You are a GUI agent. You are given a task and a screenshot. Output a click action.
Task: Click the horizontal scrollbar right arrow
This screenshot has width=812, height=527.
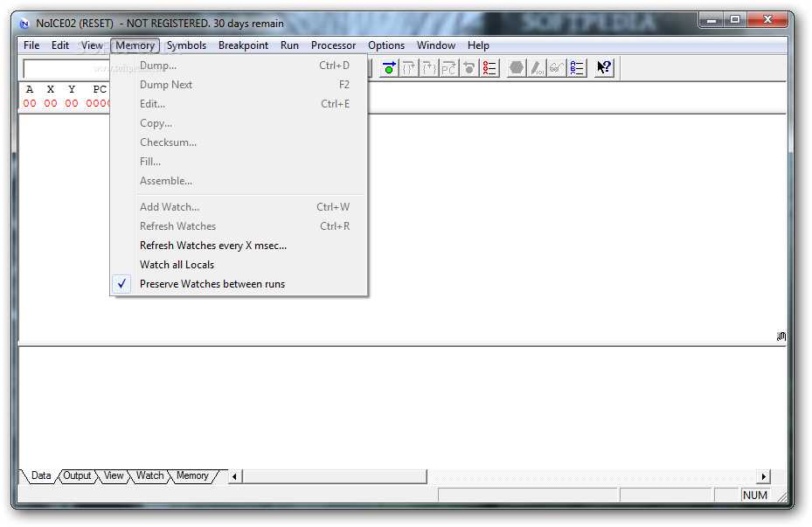pos(763,476)
